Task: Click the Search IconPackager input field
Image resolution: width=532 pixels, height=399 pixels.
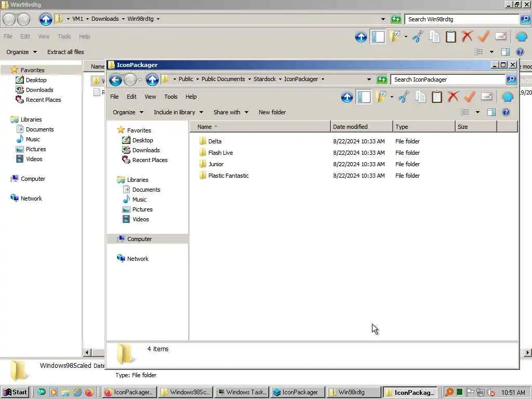Action: point(448,79)
